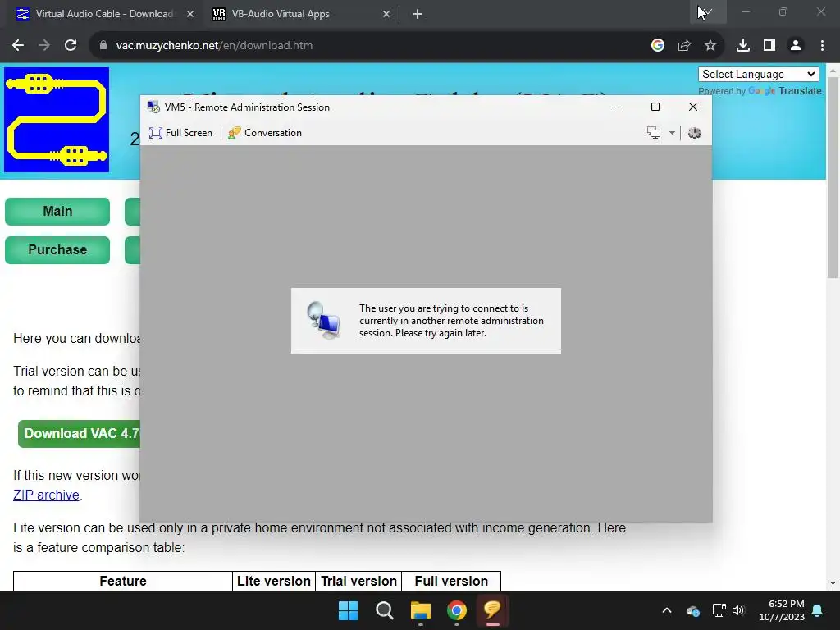This screenshot has height=630, width=840.
Task: Toggle the Chrome side panel icon
Action: [x=769, y=46]
